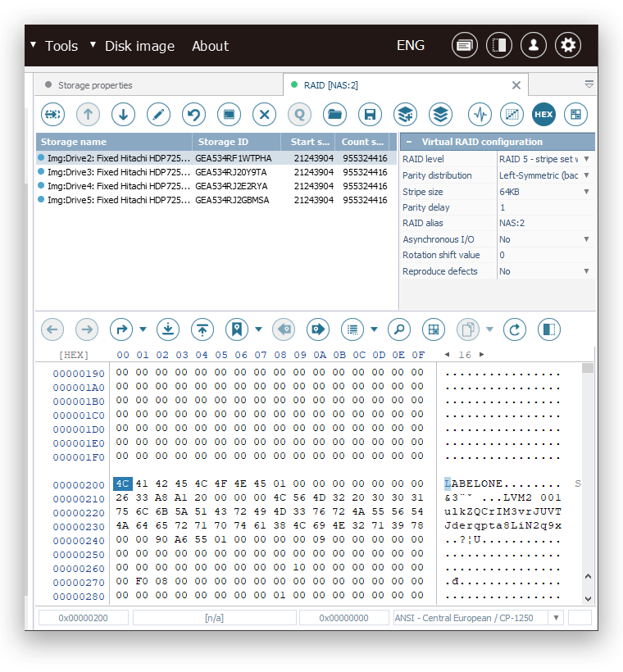This screenshot has height=672, width=623.
Task: Open the About menu item
Action: (210, 46)
